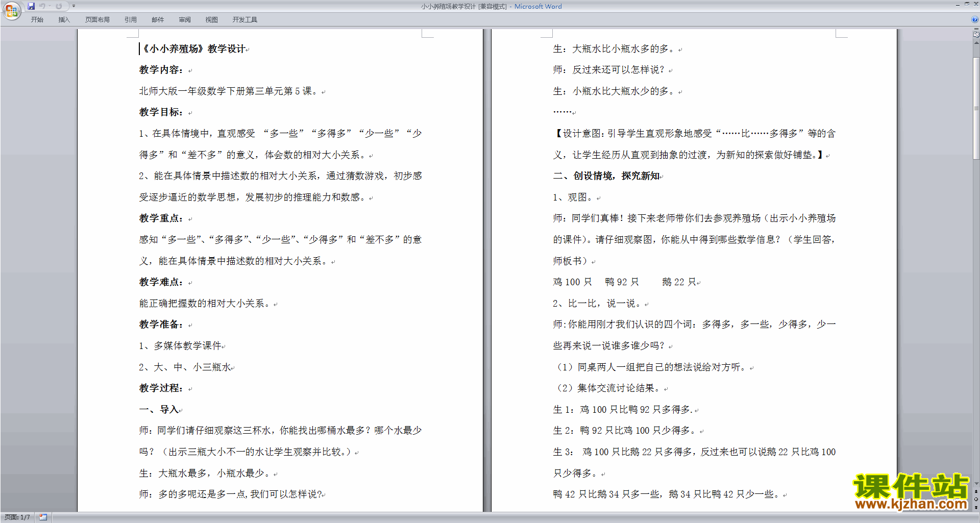Click the vertical scrollbar up arrow

[976, 43]
